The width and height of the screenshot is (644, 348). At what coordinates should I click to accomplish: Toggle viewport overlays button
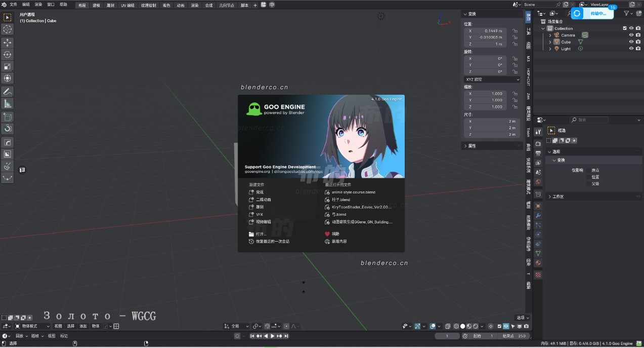tap(433, 326)
